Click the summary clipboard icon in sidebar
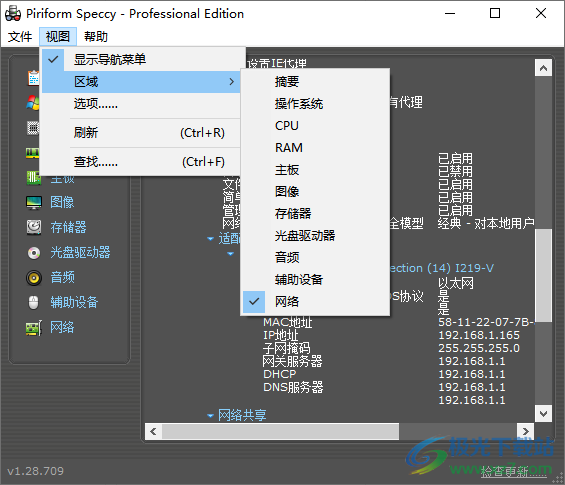 34,78
